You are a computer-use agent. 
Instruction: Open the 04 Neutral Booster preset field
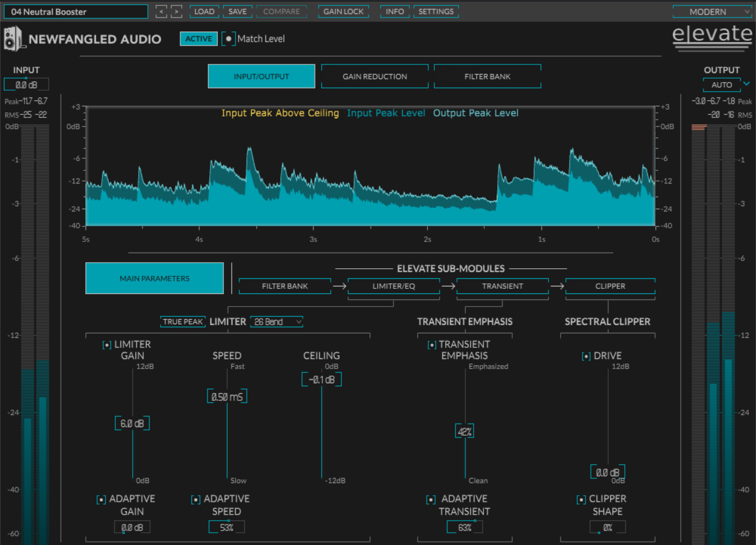76,12
